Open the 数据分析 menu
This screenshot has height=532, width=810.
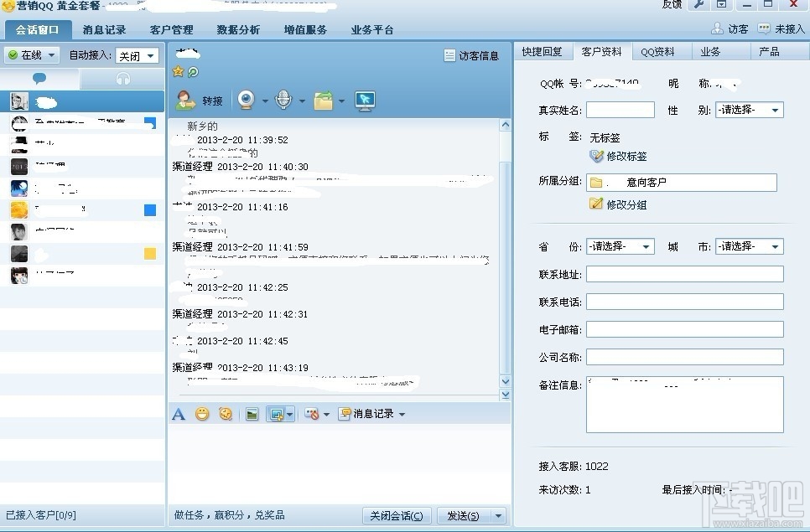point(237,29)
